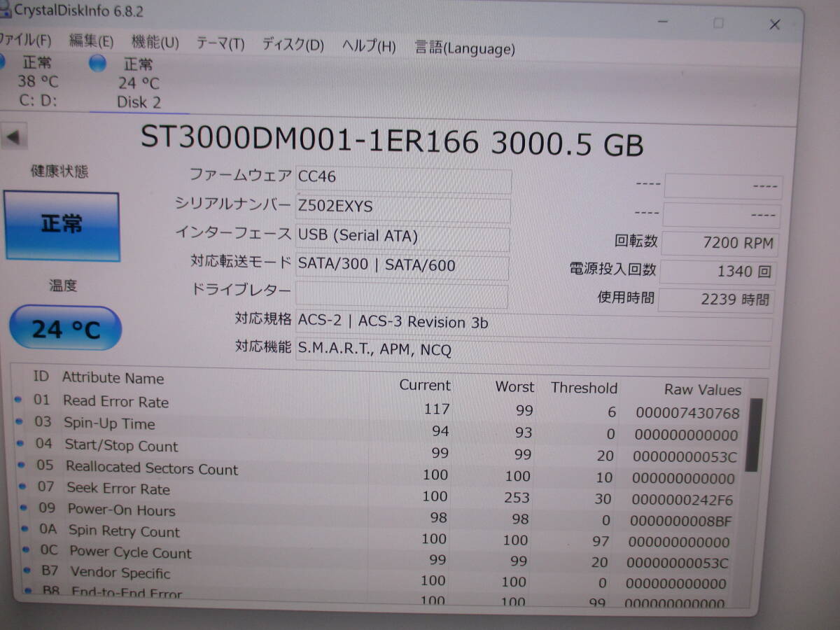Select the Reallocated Sectors Count row

click(378, 472)
